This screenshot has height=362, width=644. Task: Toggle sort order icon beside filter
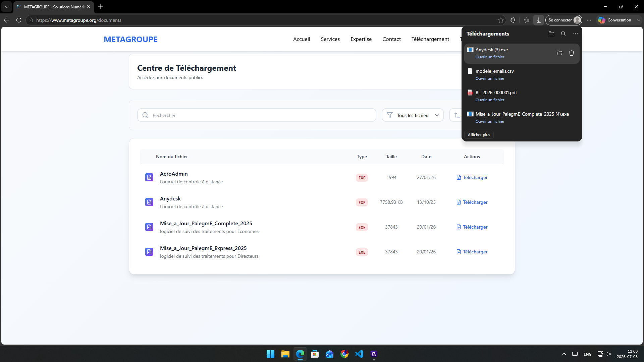(x=457, y=115)
